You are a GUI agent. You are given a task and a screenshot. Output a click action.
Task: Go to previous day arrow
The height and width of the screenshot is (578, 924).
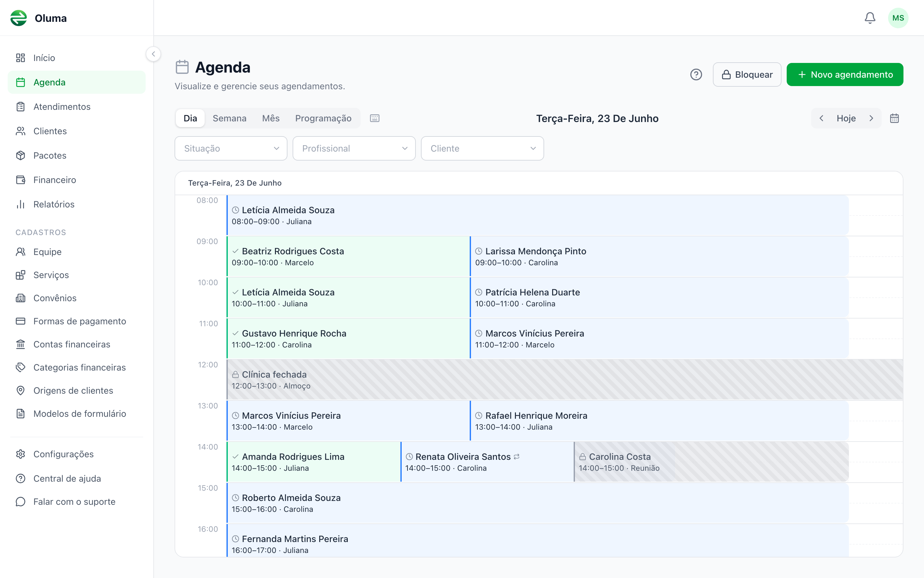(821, 118)
